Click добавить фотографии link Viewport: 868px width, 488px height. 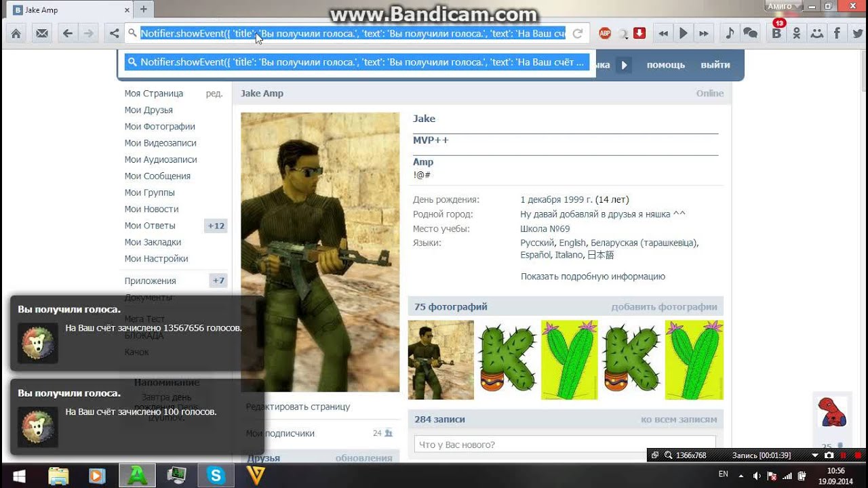664,307
